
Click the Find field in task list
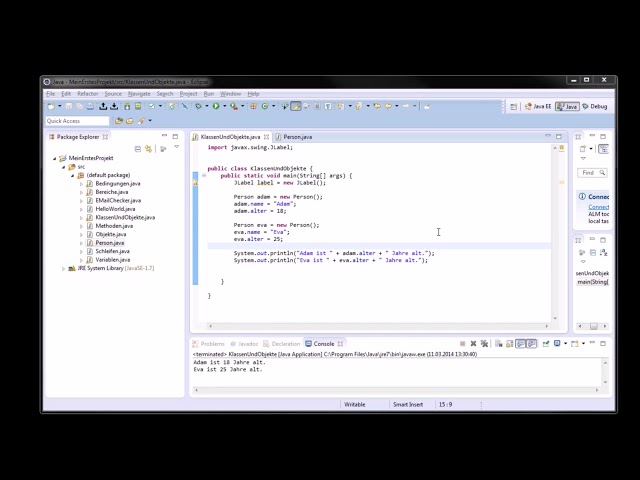592,173
